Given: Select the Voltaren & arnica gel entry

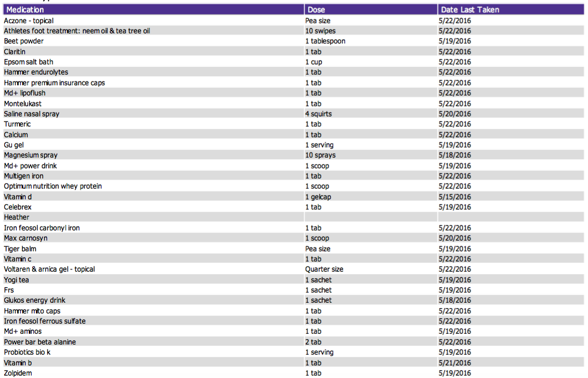Looking at the screenshot, I should 50,269.
